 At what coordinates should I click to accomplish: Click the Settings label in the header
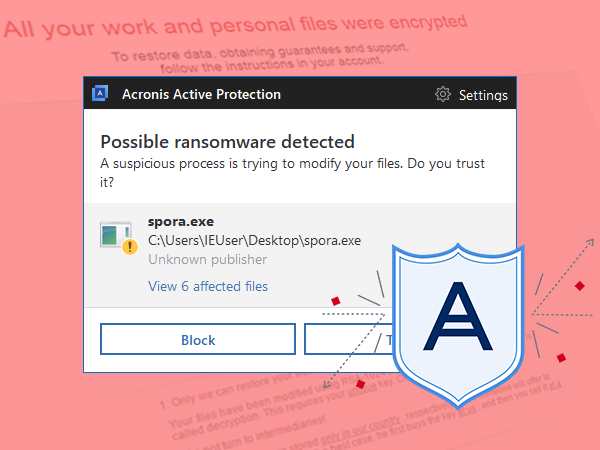[483, 95]
